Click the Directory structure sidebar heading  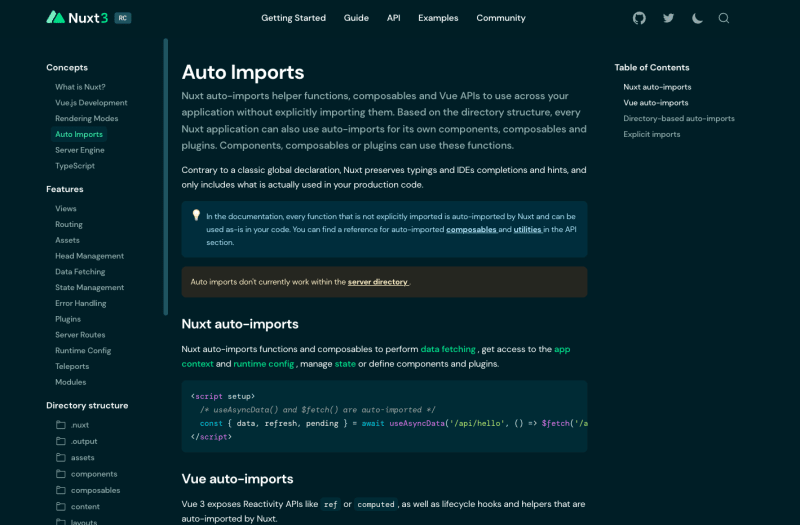pyautogui.click(x=87, y=405)
